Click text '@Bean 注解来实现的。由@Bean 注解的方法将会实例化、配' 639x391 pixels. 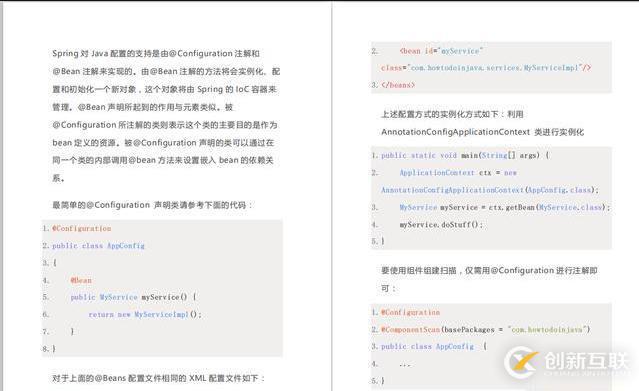click(166, 71)
